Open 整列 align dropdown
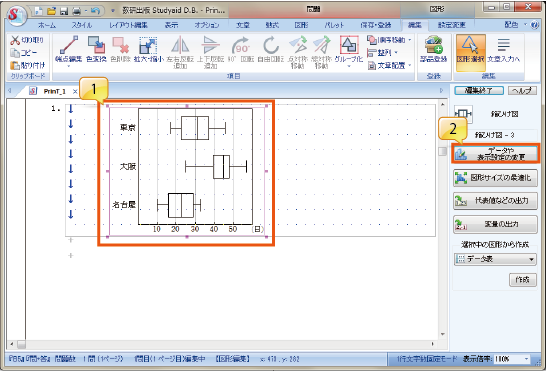Viewport: 547px width, 371px height. [x=383, y=53]
